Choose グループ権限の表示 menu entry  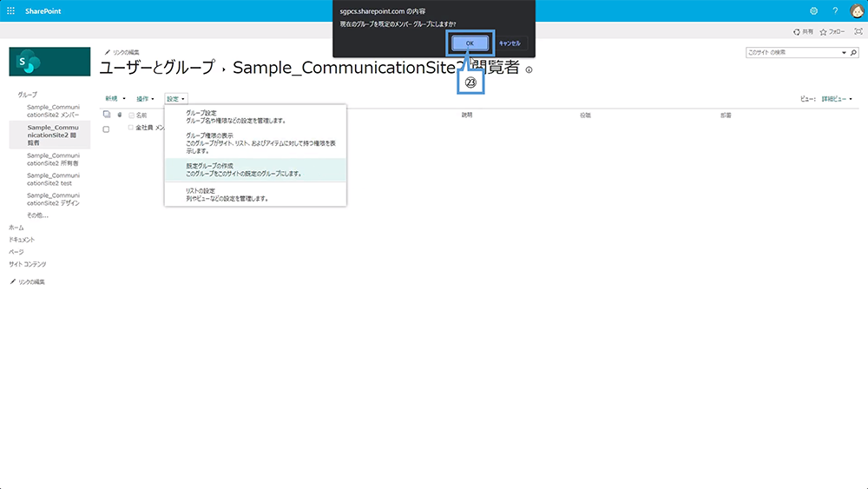[255, 143]
